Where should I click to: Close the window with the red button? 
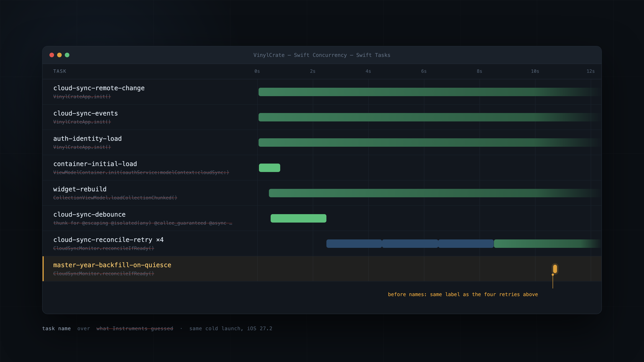[52, 55]
